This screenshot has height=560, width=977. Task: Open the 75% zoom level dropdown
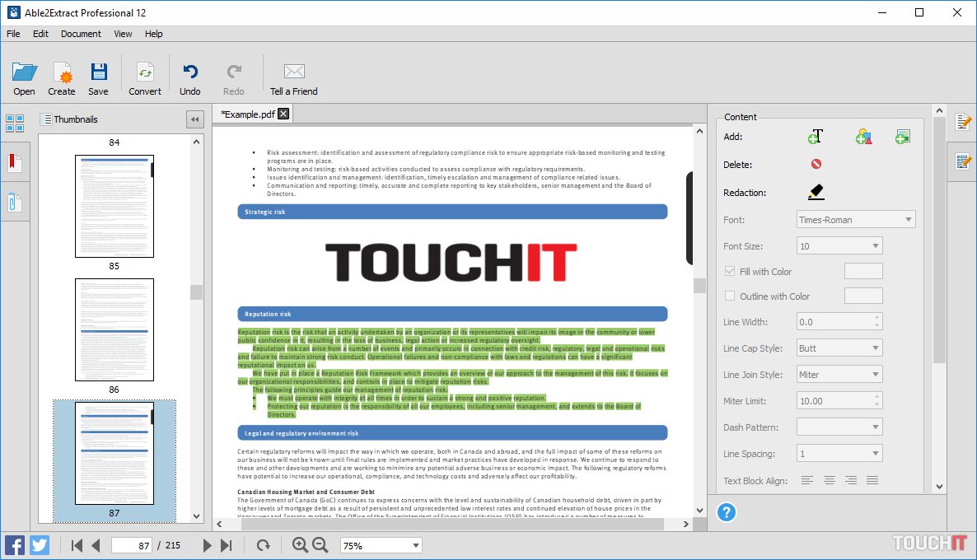click(x=381, y=545)
